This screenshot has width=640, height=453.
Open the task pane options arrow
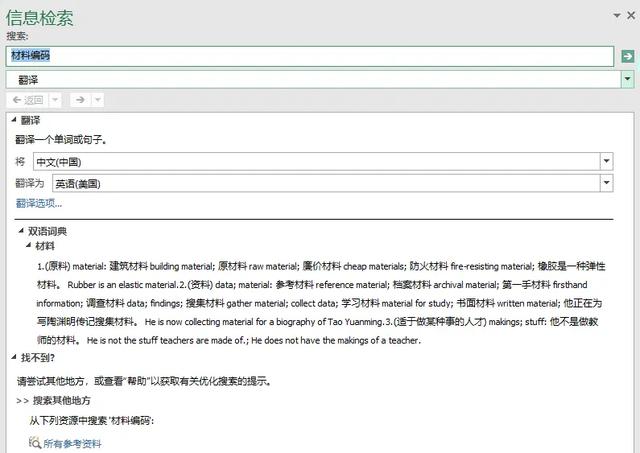[617, 16]
